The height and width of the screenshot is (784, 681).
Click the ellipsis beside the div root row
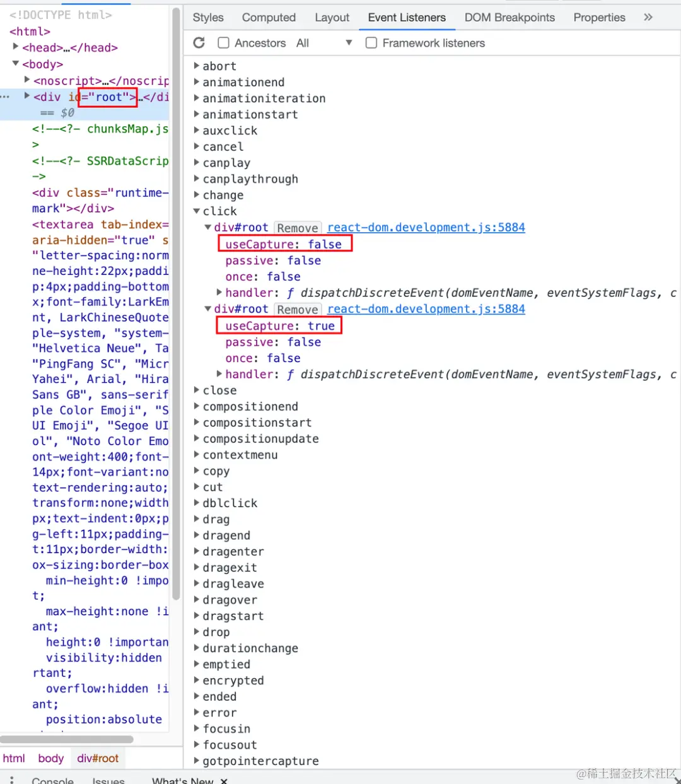tap(5, 97)
